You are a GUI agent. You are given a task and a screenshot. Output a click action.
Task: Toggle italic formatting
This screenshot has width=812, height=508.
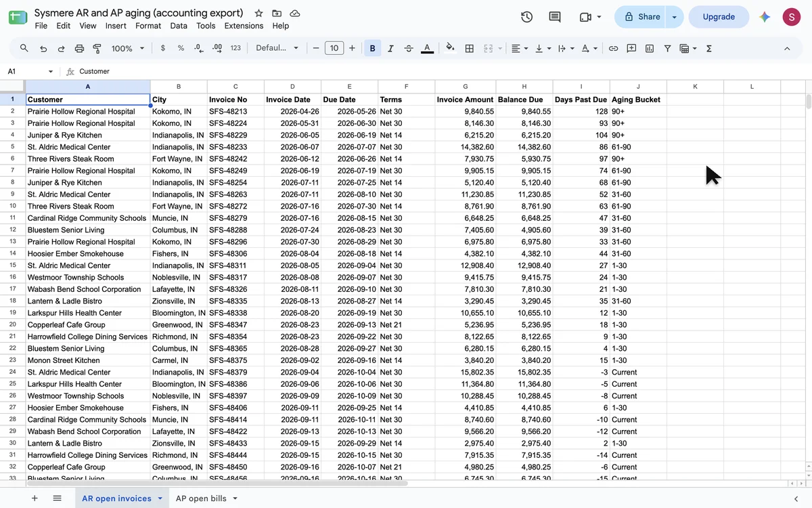tap(390, 48)
